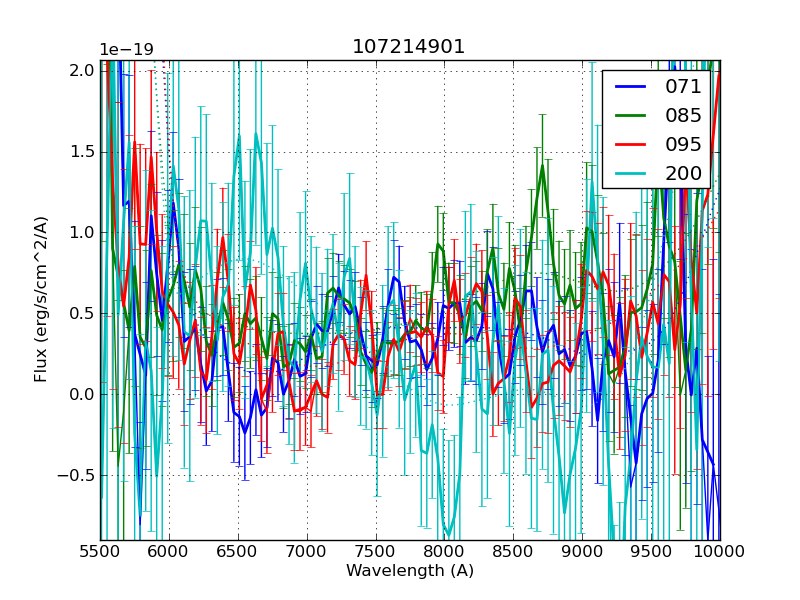Click the −0.5 y-axis tick label
Viewport: 800px width, 600px height.
click(x=77, y=475)
